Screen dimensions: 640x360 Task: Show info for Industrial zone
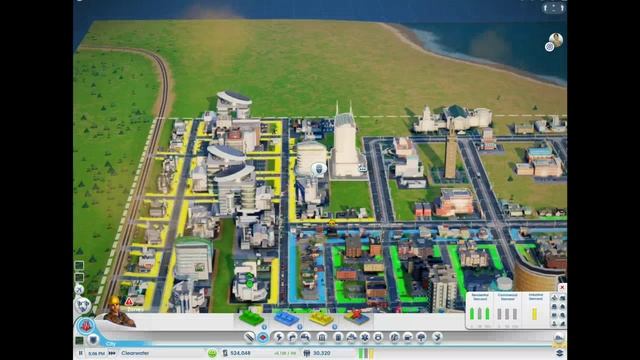click(x=335, y=327)
